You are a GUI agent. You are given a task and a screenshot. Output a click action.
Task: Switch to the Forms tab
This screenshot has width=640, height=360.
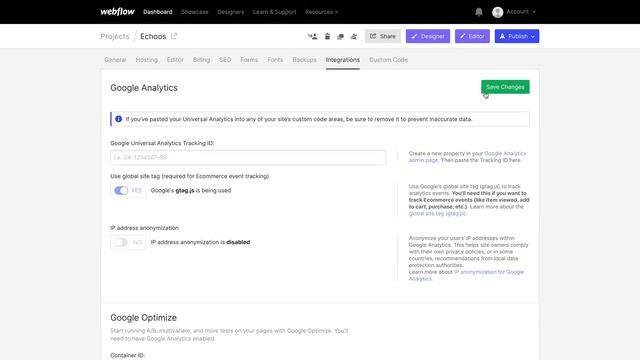tap(249, 60)
